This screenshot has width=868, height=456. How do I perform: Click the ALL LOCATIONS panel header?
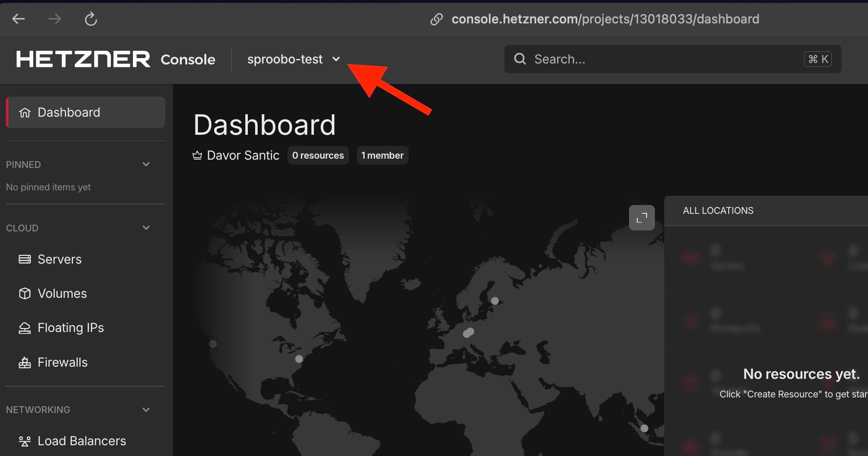[718, 210]
